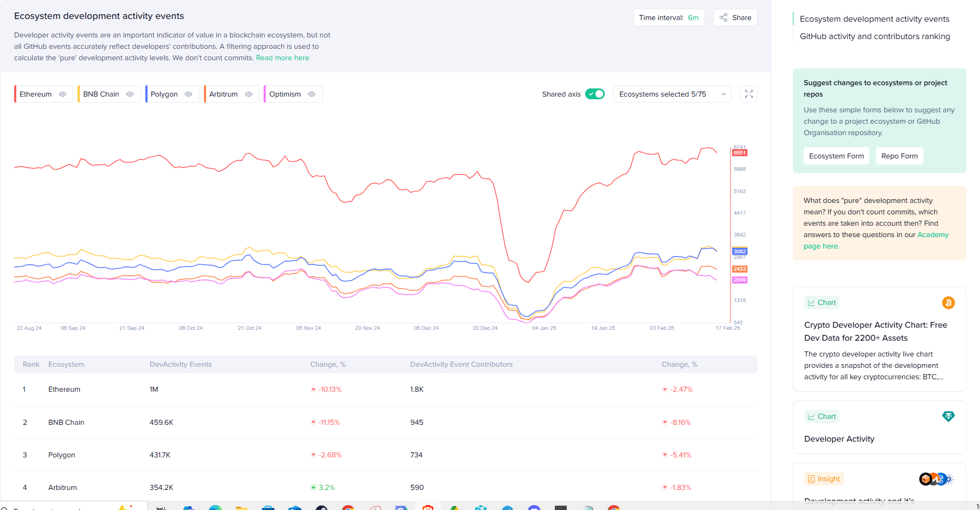This screenshot has width=980, height=510.
Task: Click the Tether icon on Developer Activity card
Action: pyautogui.click(x=949, y=417)
